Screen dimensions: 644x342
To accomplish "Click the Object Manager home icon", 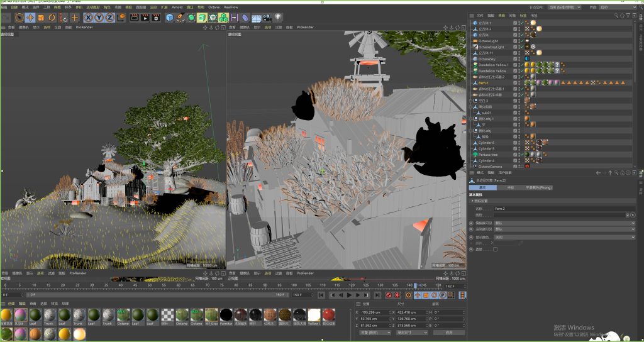I will click(622, 15).
